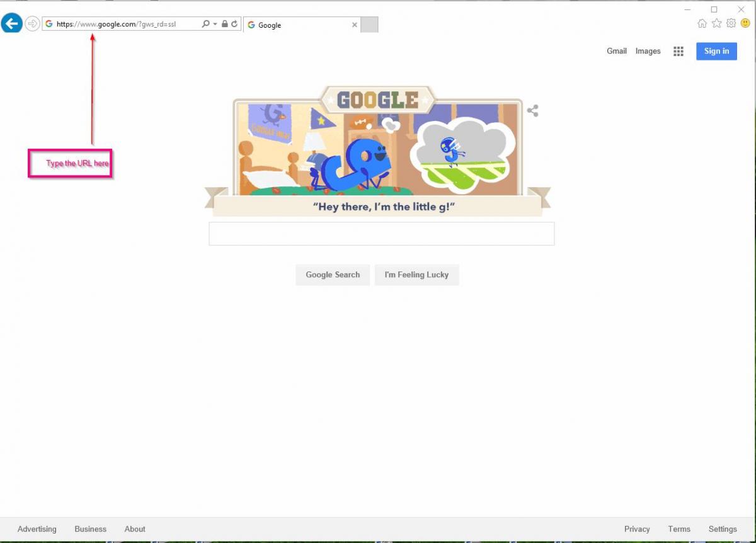
Task: Click the blue Sign in button
Action: (x=716, y=51)
